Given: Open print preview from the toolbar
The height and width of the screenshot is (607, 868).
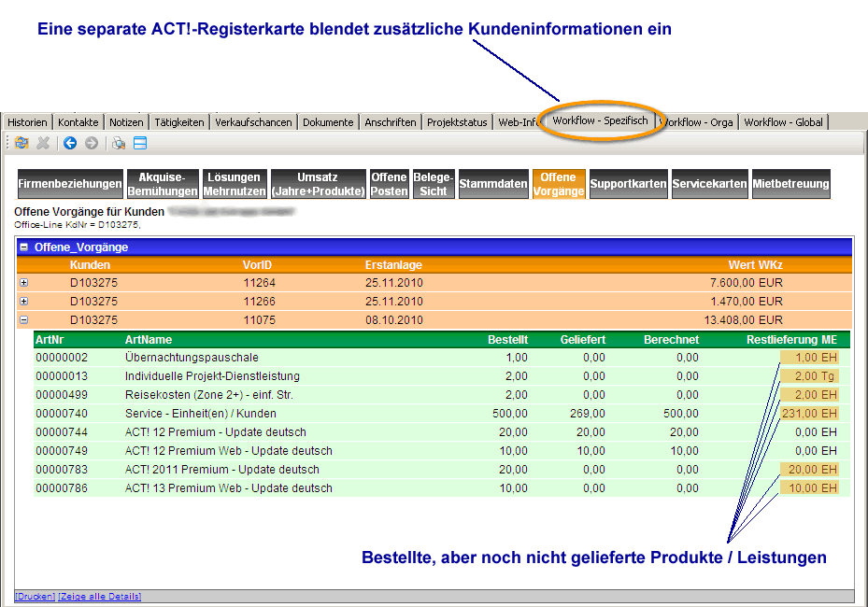Looking at the screenshot, I should point(119,143).
